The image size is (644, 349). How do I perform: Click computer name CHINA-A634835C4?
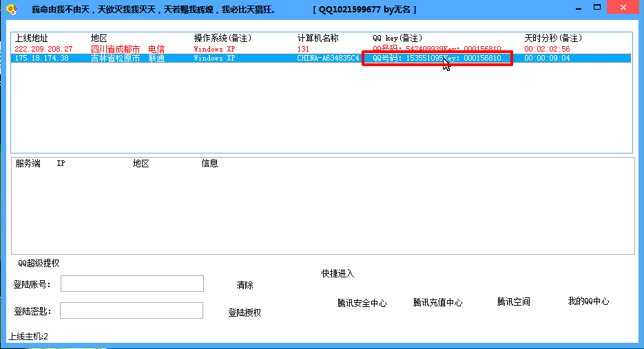[328, 58]
